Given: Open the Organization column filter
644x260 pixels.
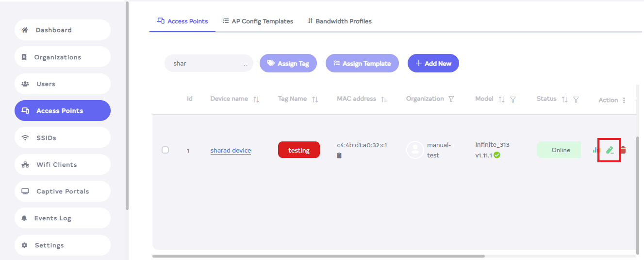Looking at the screenshot, I should (451, 99).
